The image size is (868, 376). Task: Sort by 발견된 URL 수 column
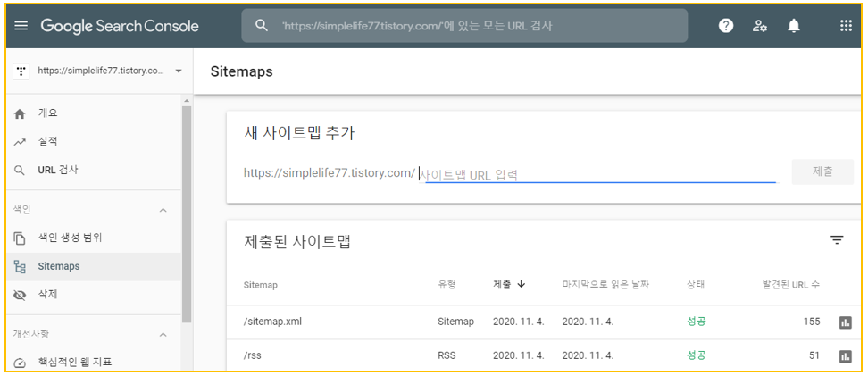coord(791,285)
